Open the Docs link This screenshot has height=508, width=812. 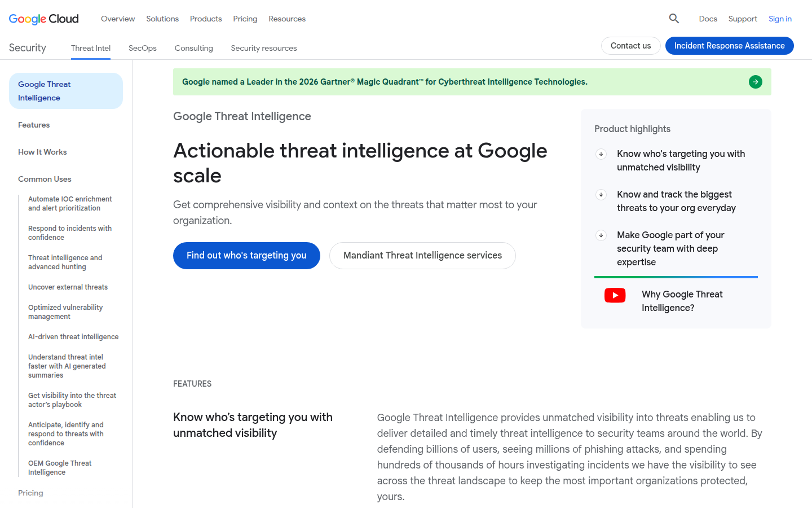[708, 19]
